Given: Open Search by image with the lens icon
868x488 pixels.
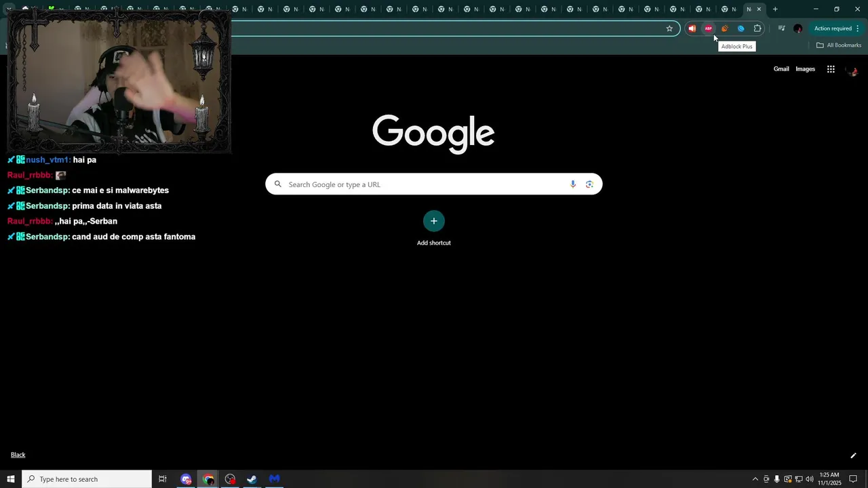Looking at the screenshot, I should 589,184.
